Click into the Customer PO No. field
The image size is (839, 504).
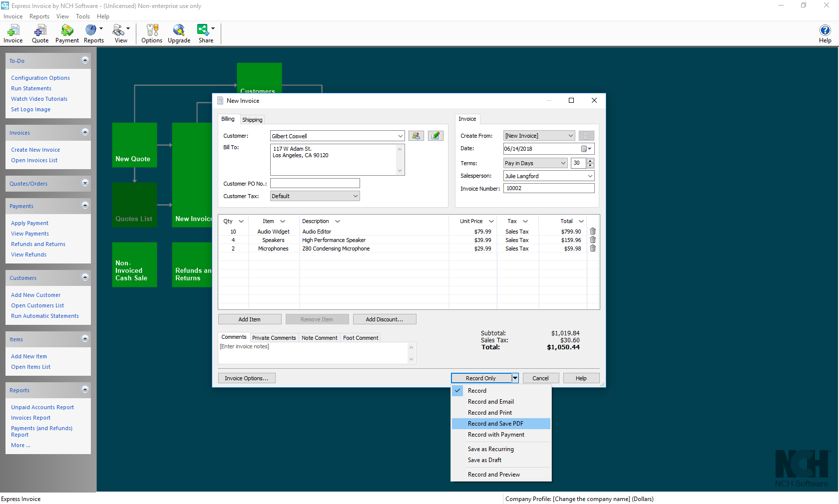[x=315, y=184]
